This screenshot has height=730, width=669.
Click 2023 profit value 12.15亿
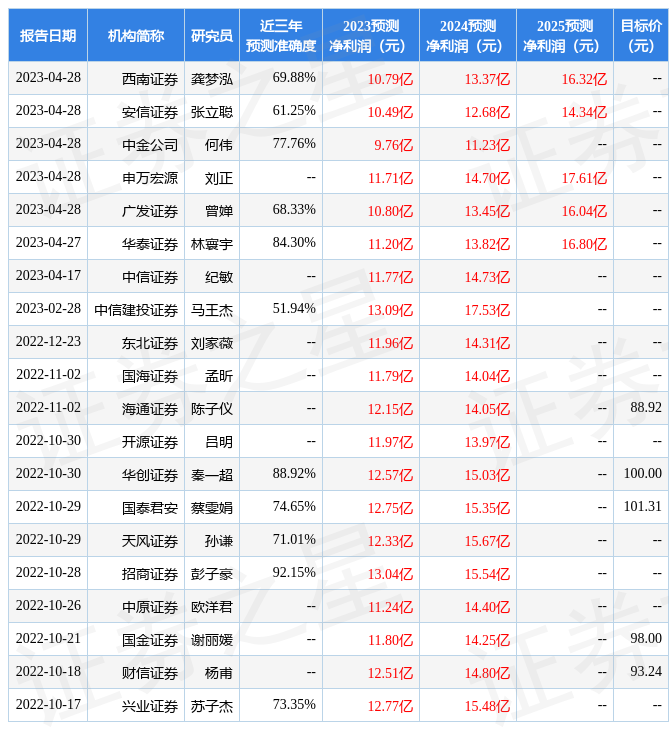[391, 409]
